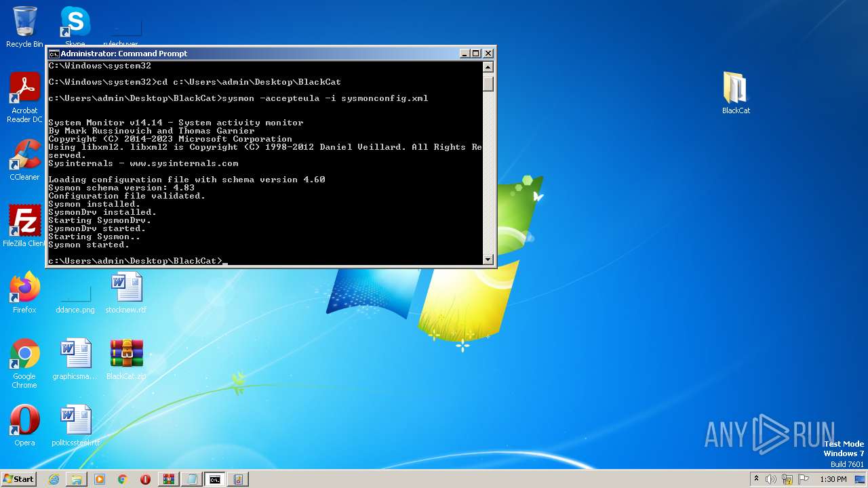Switch to the last taskbar program icon
Image resolution: width=868 pixels, height=488 pixels.
click(x=238, y=479)
